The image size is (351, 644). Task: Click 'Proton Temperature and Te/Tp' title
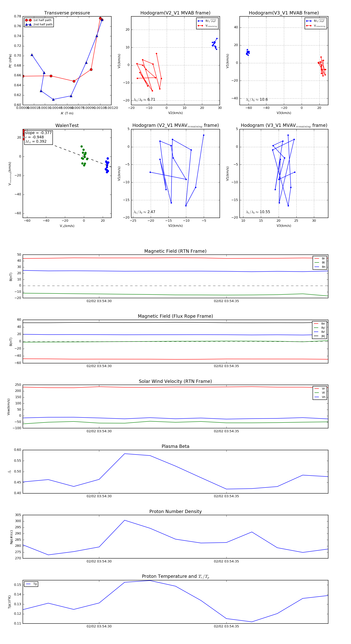[x=175, y=576]
